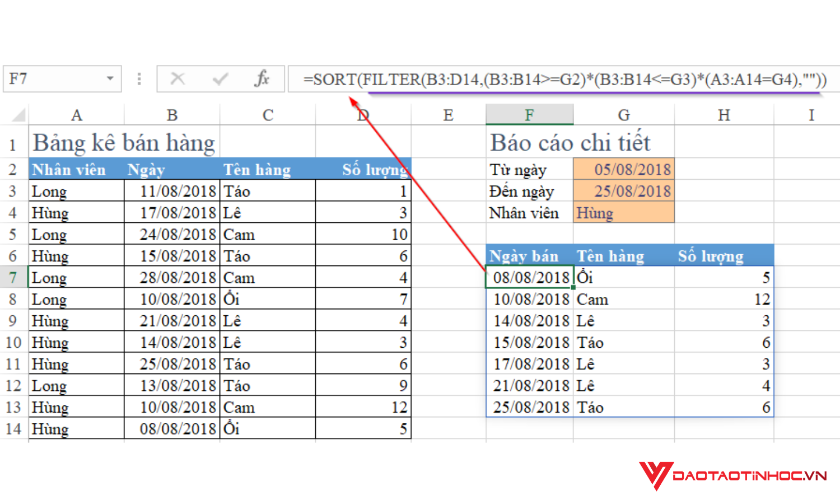Select the fill handle of cell F7
The width and height of the screenshot is (840, 504).
(572, 287)
